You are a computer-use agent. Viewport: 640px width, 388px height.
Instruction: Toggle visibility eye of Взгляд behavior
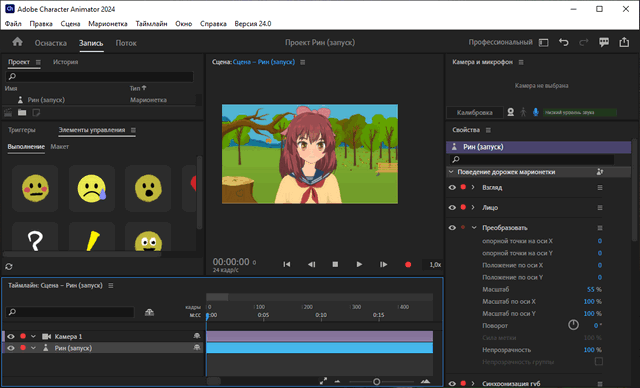(x=452, y=188)
